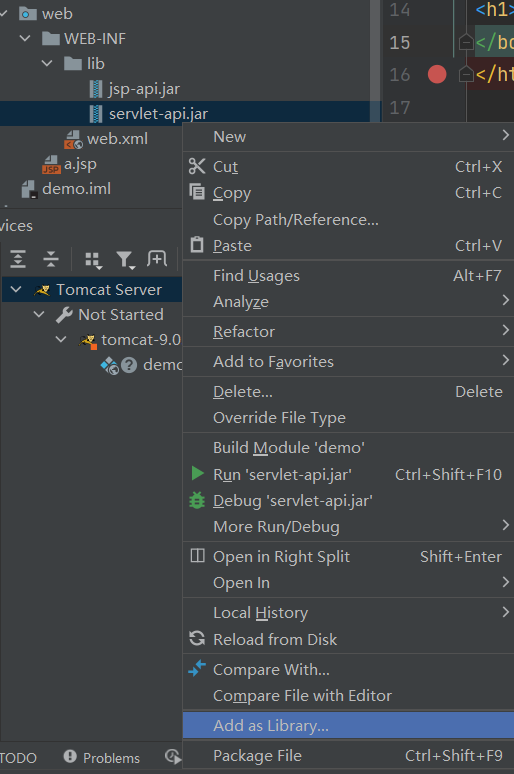Click the Tomcat Server cat icon

42,290
